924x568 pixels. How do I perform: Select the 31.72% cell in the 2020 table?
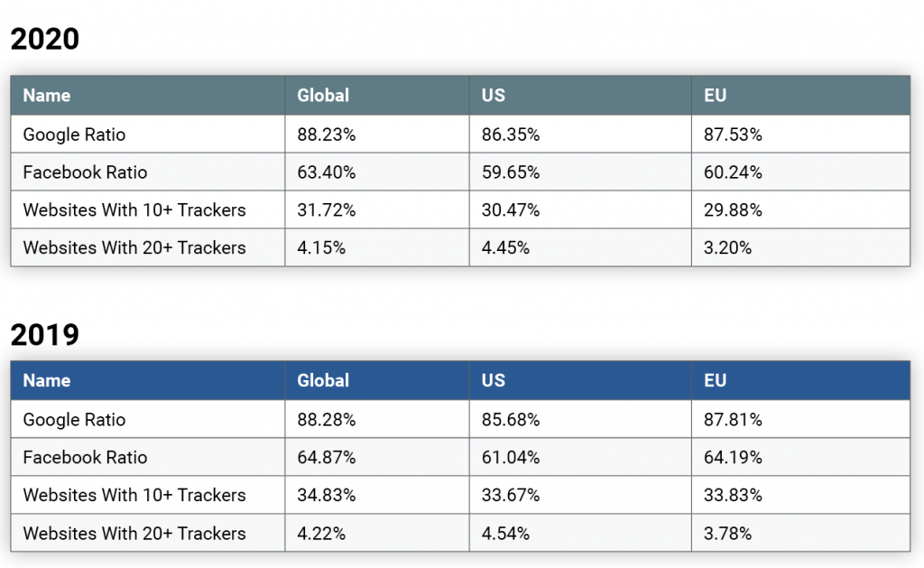point(326,210)
